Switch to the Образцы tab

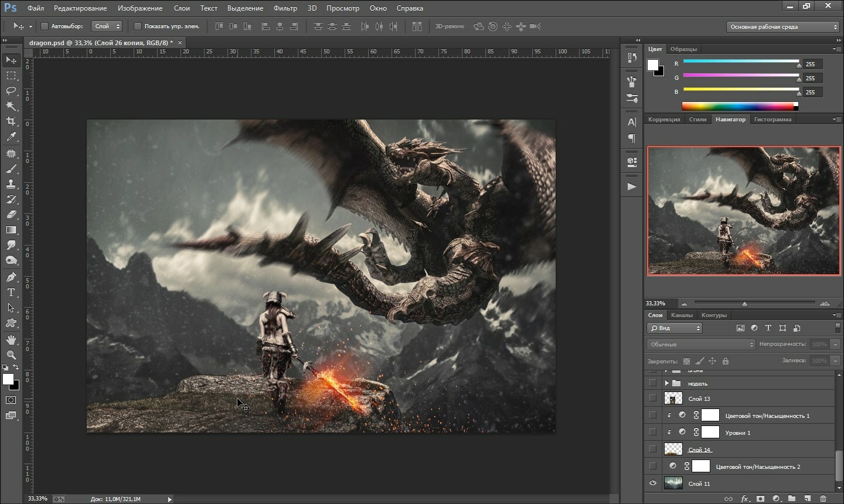(x=683, y=49)
